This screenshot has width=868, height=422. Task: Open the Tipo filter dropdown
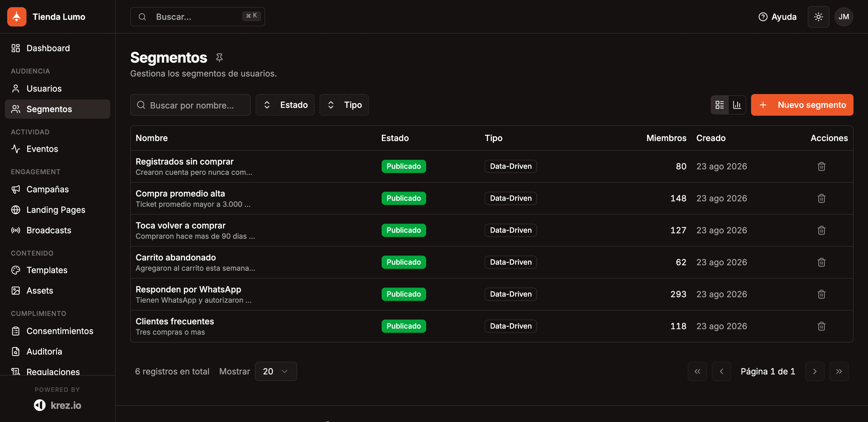[344, 105]
